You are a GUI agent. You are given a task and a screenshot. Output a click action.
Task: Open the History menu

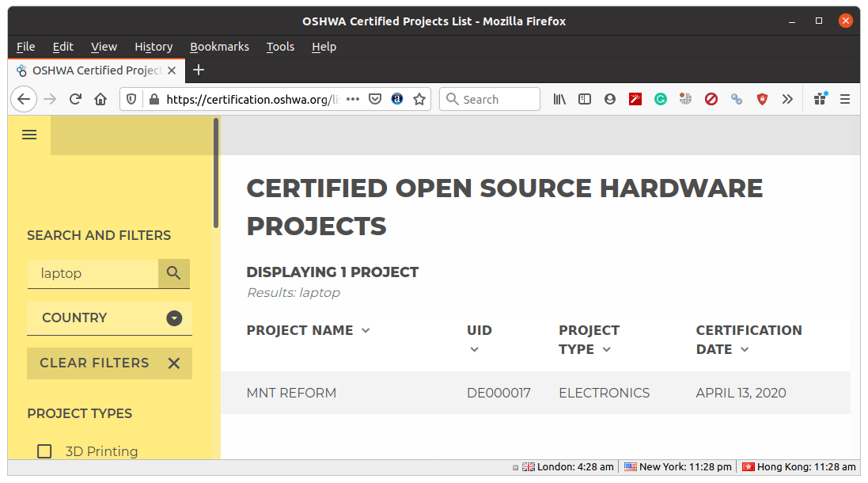click(154, 47)
